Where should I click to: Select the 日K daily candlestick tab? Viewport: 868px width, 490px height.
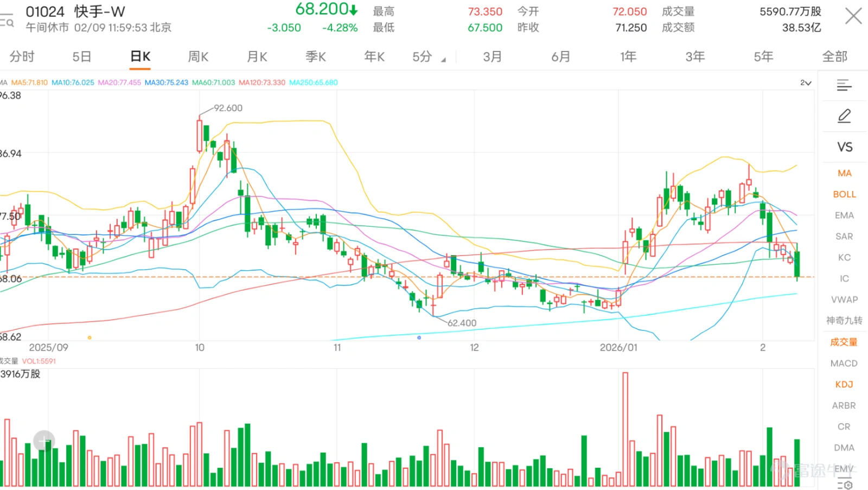pos(141,56)
